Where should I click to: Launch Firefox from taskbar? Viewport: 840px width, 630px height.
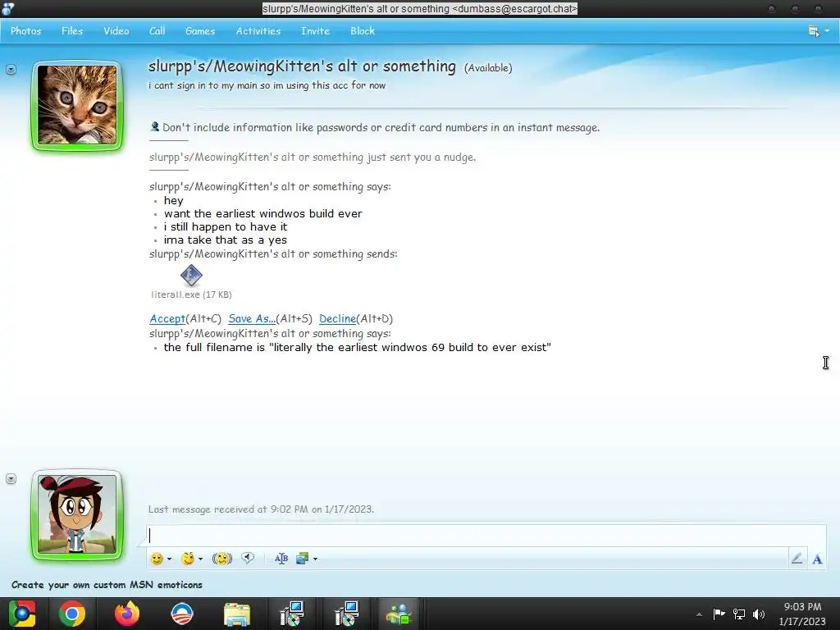coord(127,614)
